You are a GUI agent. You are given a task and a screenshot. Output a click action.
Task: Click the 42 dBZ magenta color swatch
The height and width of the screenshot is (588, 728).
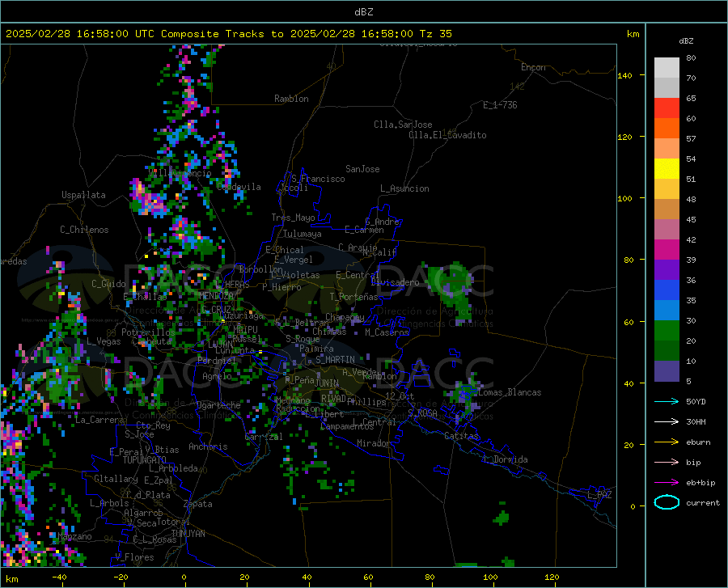(x=667, y=249)
